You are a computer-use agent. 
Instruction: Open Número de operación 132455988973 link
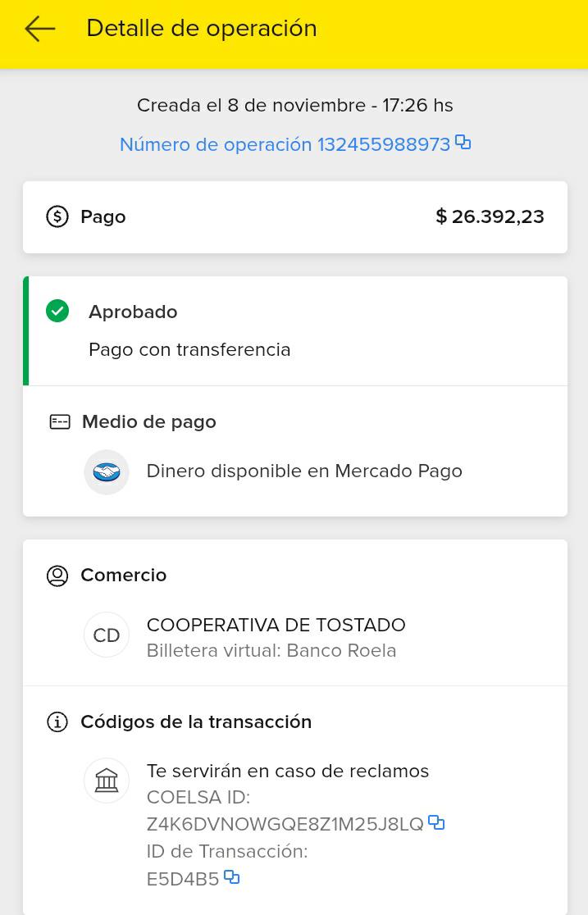tap(285, 145)
